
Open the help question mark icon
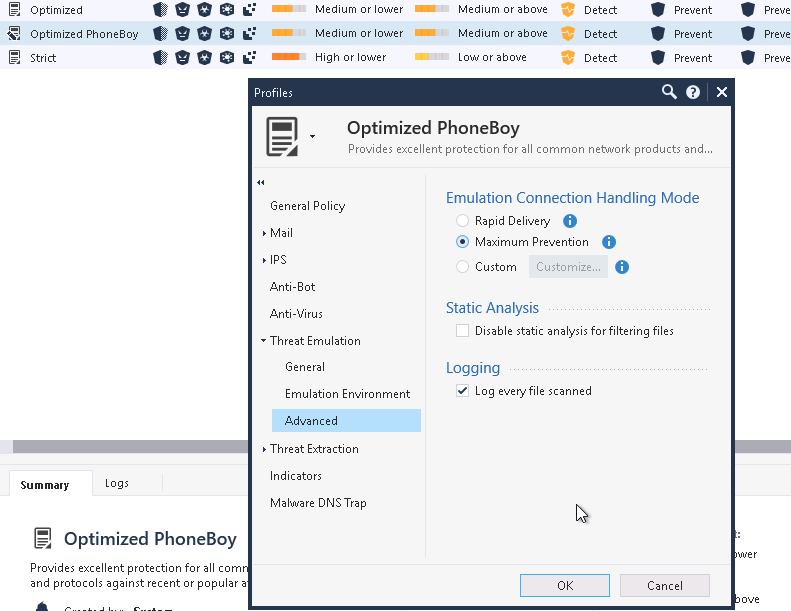(693, 92)
